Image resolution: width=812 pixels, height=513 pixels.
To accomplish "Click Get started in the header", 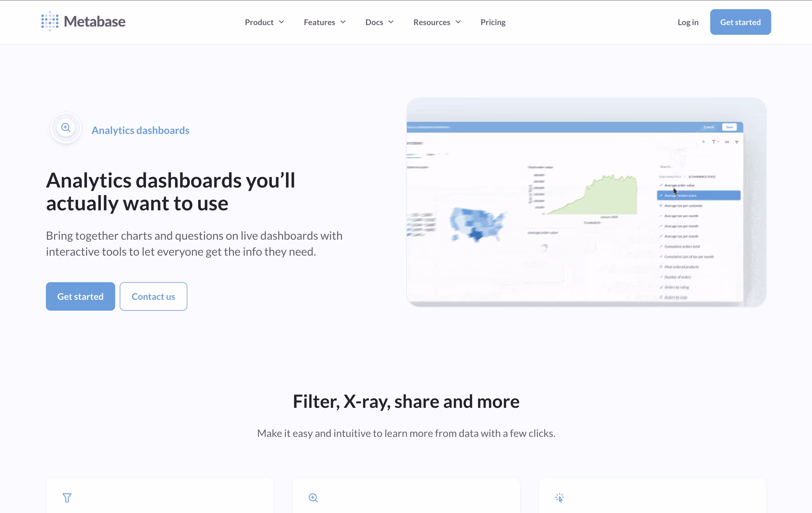I will click(x=740, y=22).
